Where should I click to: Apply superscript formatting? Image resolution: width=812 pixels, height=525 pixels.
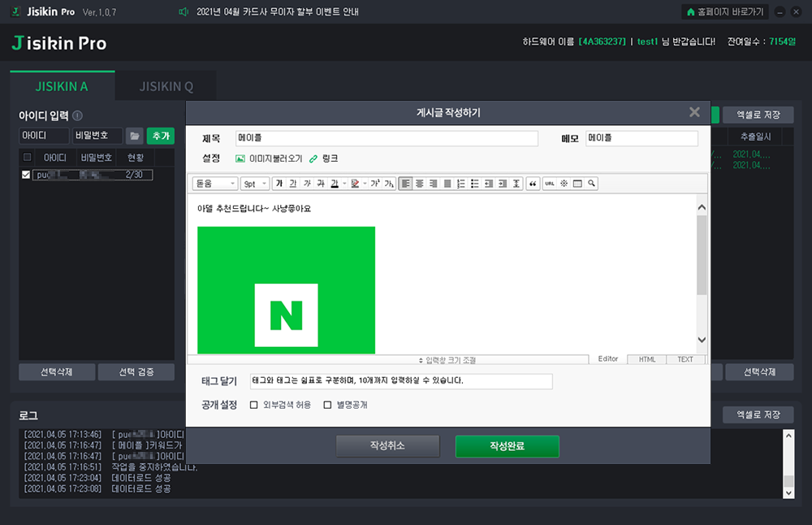[375, 184]
